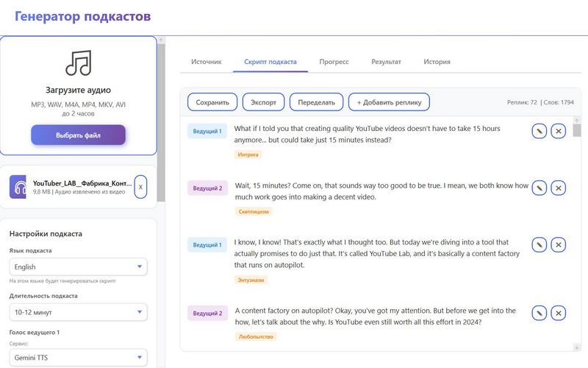Click the Настройки подкаста heading

[x=46, y=233]
